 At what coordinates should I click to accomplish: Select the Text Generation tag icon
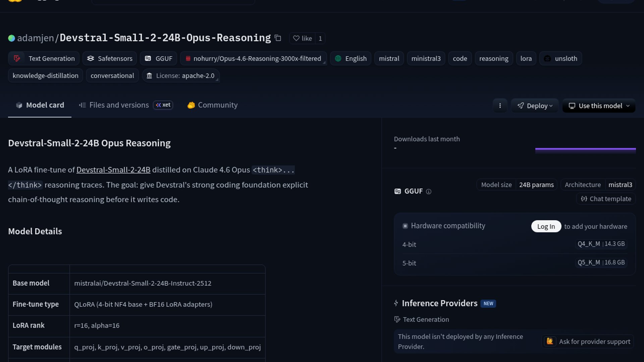click(x=17, y=58)
